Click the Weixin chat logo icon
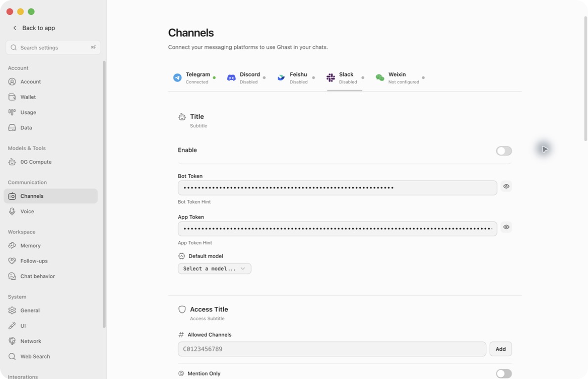Image resolution: width=588 pixels, height=379 pixels. click(380, 77)
